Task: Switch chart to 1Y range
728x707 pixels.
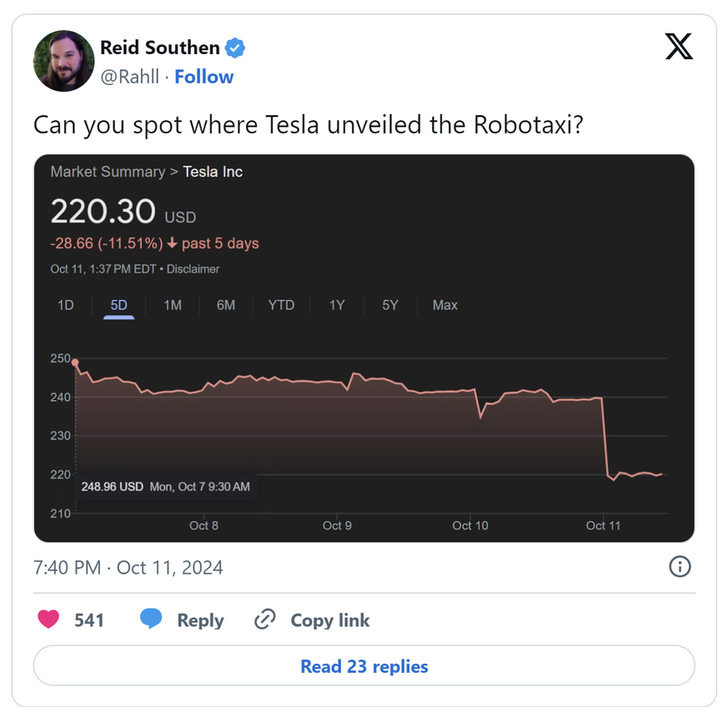Action: click(337, 305)
